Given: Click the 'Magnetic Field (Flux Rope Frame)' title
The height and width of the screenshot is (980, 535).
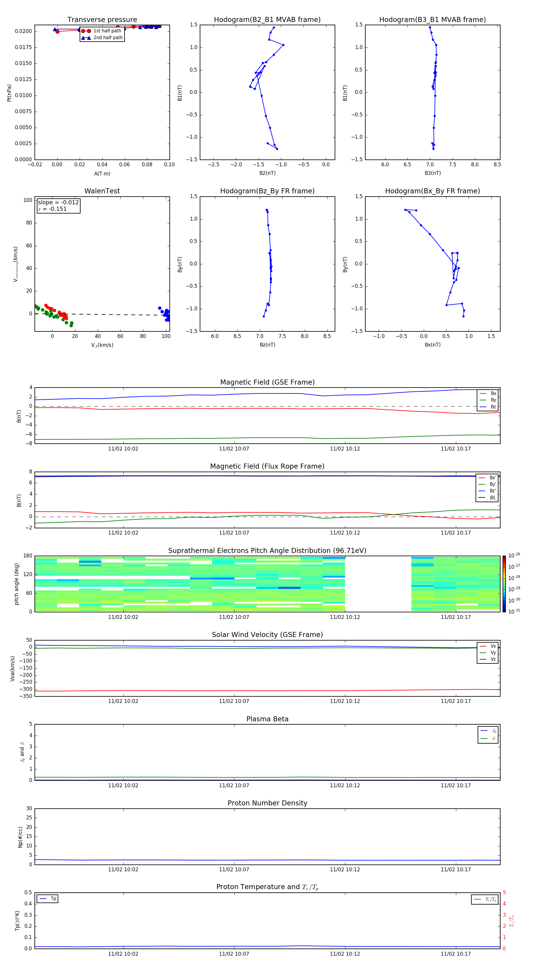Looking at the screenshot, I should (x=267, y=467).
